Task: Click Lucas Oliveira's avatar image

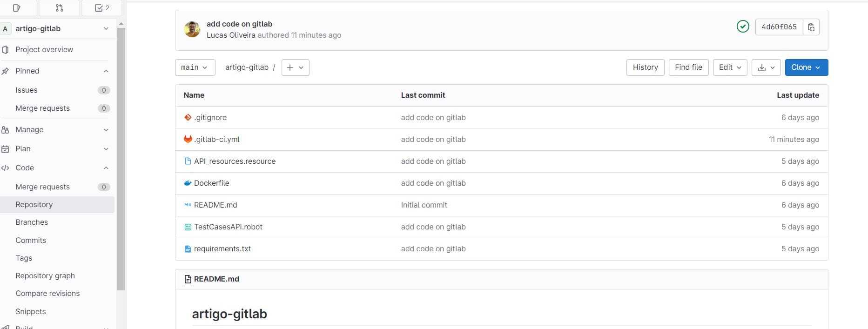Action: click(x=192, y=29)
